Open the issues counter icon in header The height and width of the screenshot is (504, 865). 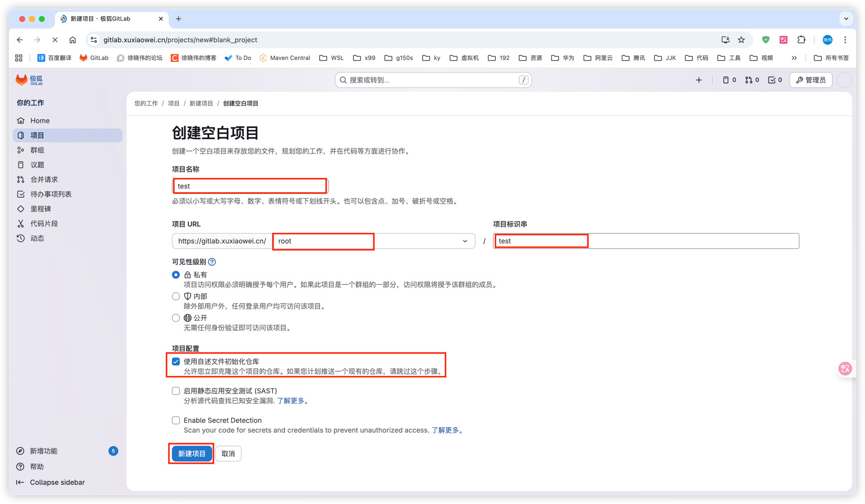click(729, 80)
